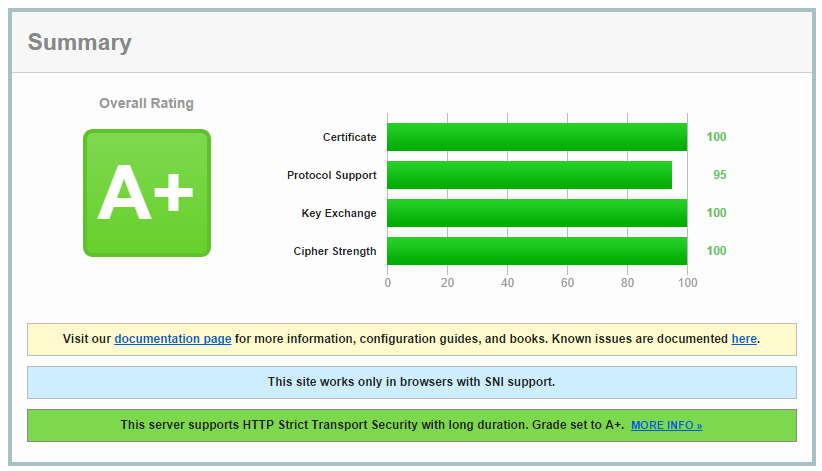Click the green HSTS notice text
This screenshot has width=822, height=471.
(x=372, y=425)
